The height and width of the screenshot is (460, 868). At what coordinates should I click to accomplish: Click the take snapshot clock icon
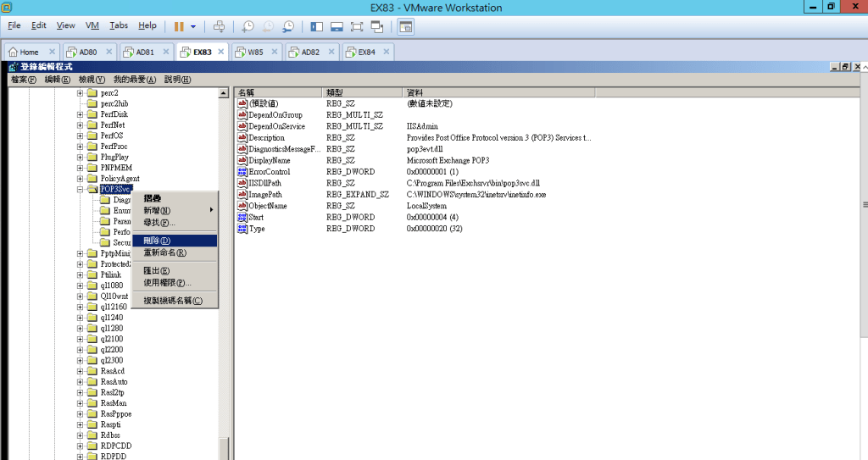(x=248, y=26)
